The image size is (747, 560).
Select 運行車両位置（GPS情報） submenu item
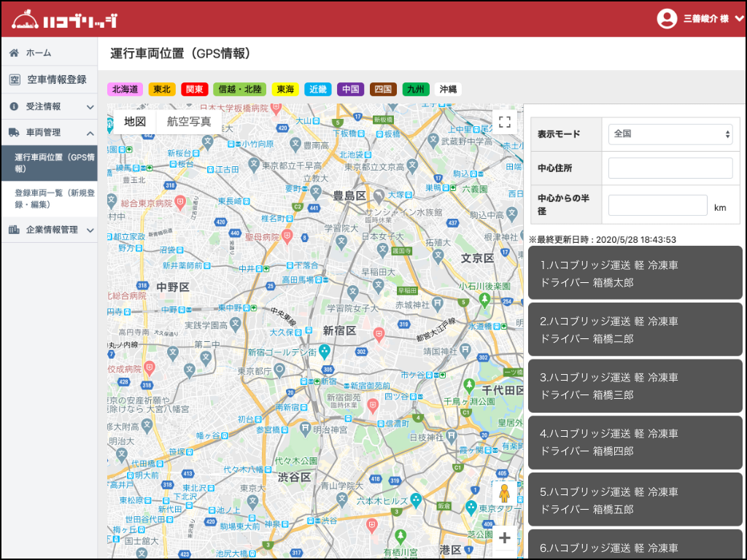50,163
